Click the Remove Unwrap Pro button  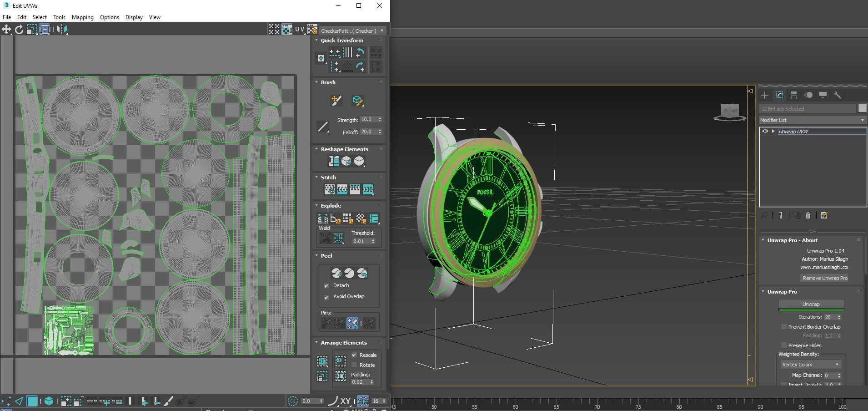pos(825,278)
